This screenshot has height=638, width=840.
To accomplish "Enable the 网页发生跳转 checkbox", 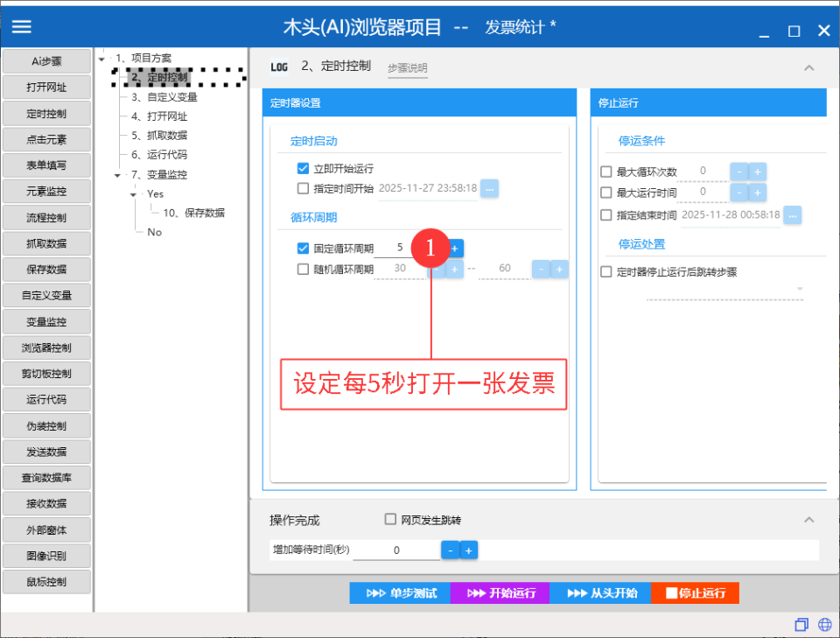I will click(x=389, y=519).
